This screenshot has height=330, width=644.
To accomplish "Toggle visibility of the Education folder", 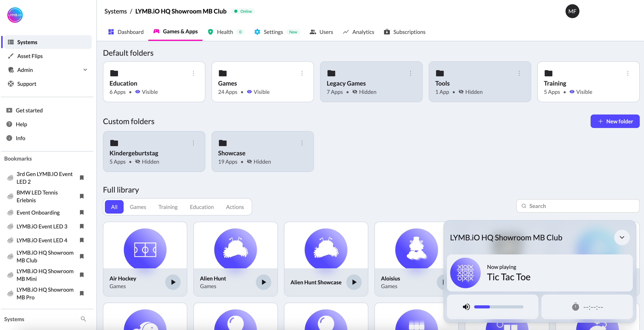I will pos(137,92).
